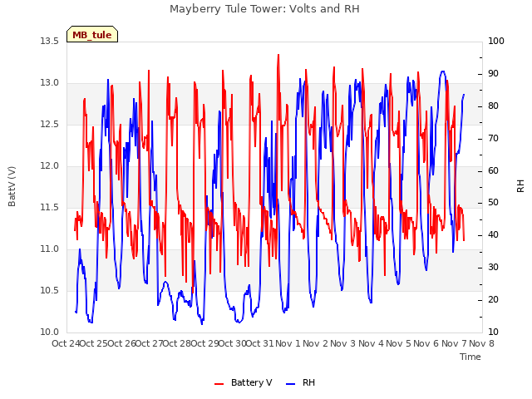Screen dimensions: 532x399
Task: Click the 13.5 left axis tick label
Action: tap(49, 41)
